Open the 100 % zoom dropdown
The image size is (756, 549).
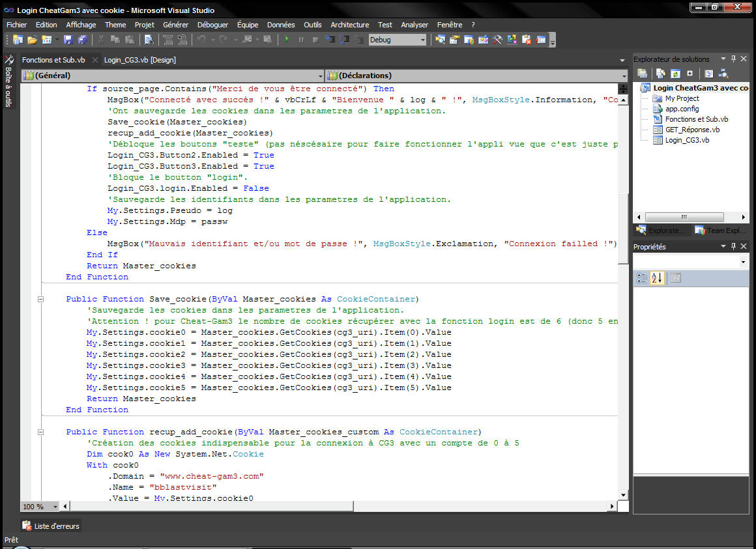pos(55,507)
